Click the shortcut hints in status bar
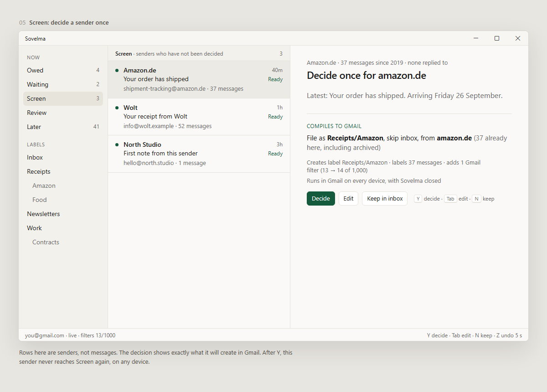This screenshot has width=547, height=392. coord(475,335)
